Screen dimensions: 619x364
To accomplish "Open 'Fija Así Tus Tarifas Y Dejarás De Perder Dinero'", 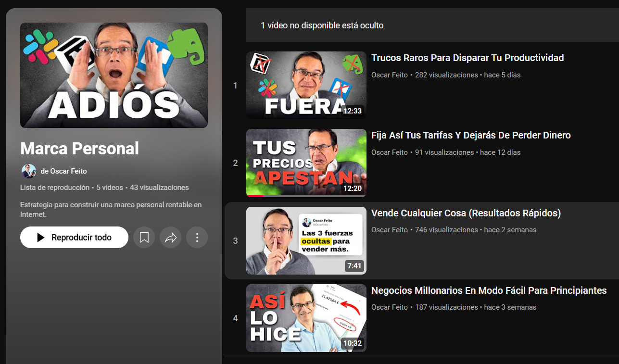I will click(x=471, y=136).
